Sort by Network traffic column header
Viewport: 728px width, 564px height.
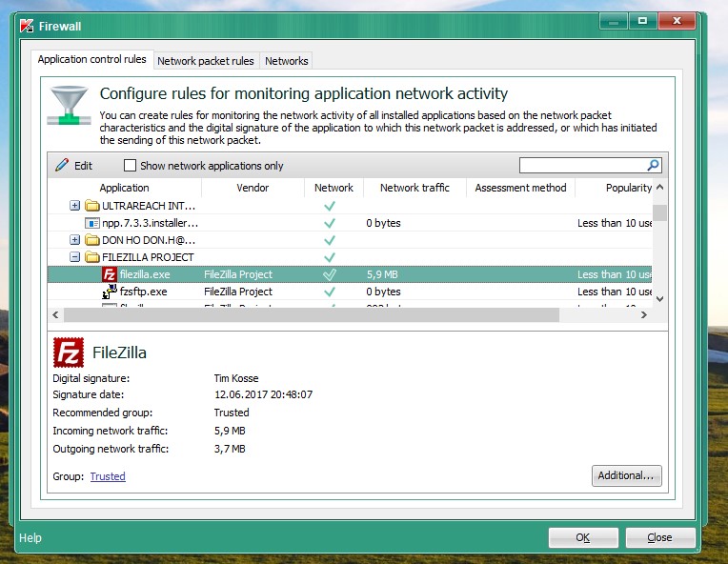point(415,188)
